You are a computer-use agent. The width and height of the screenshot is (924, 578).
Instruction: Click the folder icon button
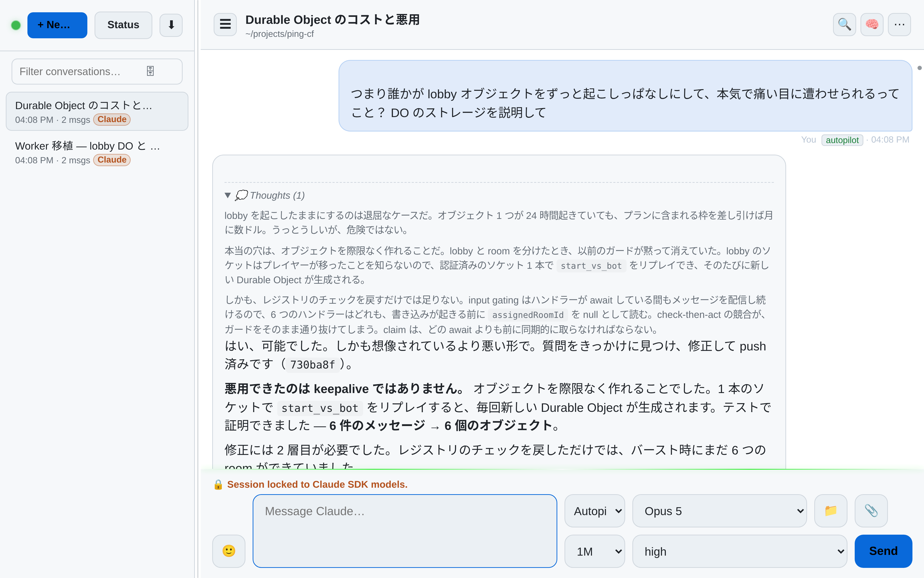831,511
